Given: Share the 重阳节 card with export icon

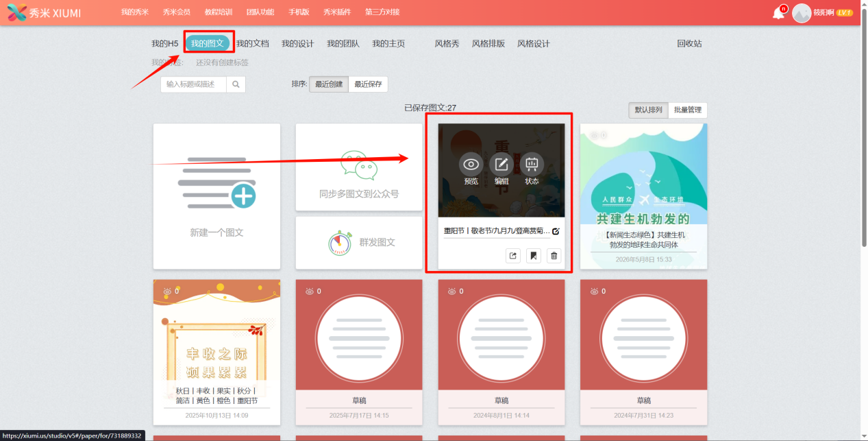Looking at the screenshot, I should point(512,256).
